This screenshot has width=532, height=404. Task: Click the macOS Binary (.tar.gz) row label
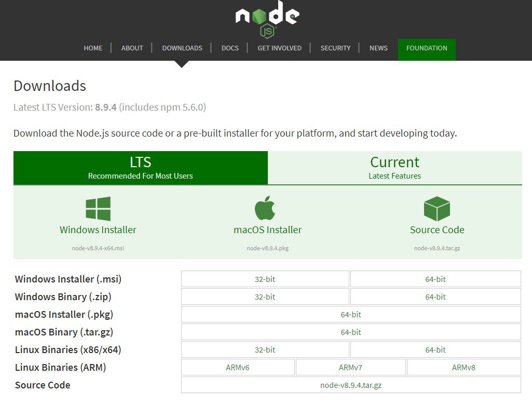tap(64, 332)
